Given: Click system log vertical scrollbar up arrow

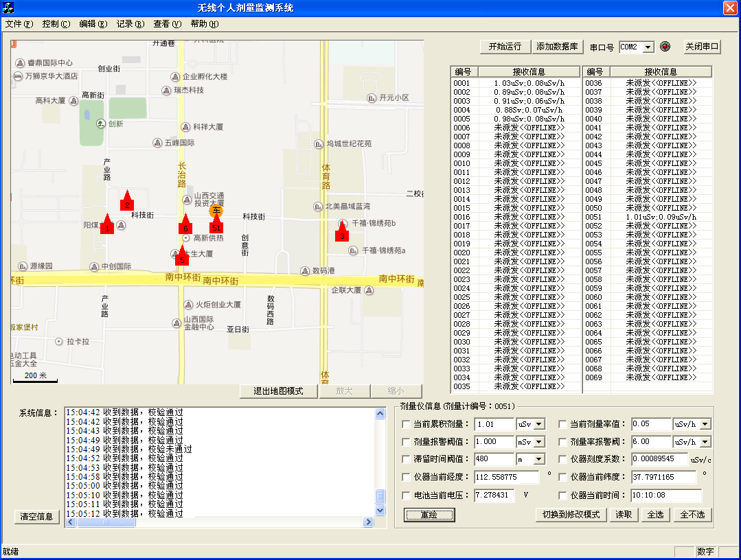Looking at the screenshot, I should [x=380, y=414].
